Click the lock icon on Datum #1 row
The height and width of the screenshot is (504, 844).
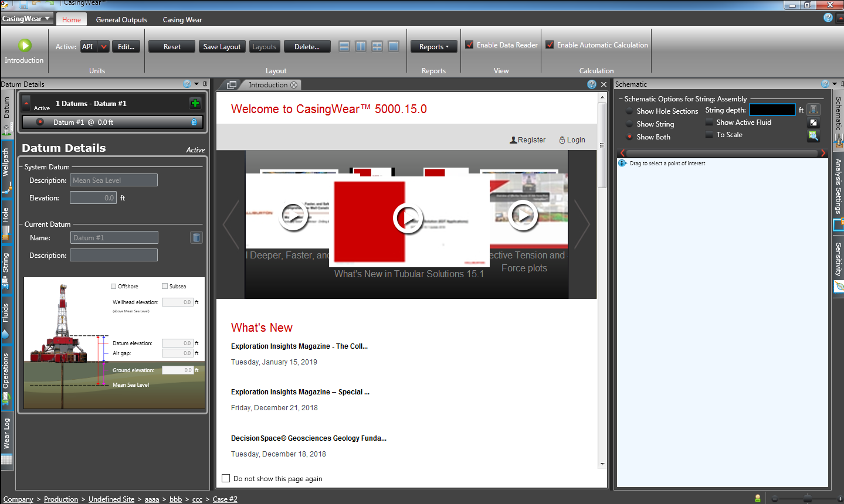pos(194,122)
